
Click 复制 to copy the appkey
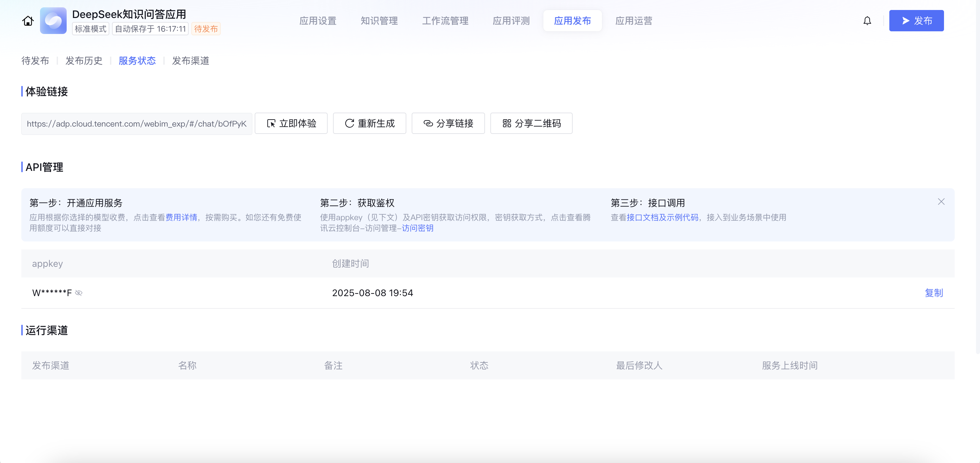(934, 293)
